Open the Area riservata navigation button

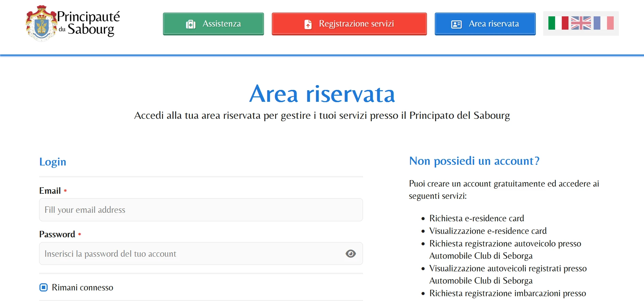(485, 24)
